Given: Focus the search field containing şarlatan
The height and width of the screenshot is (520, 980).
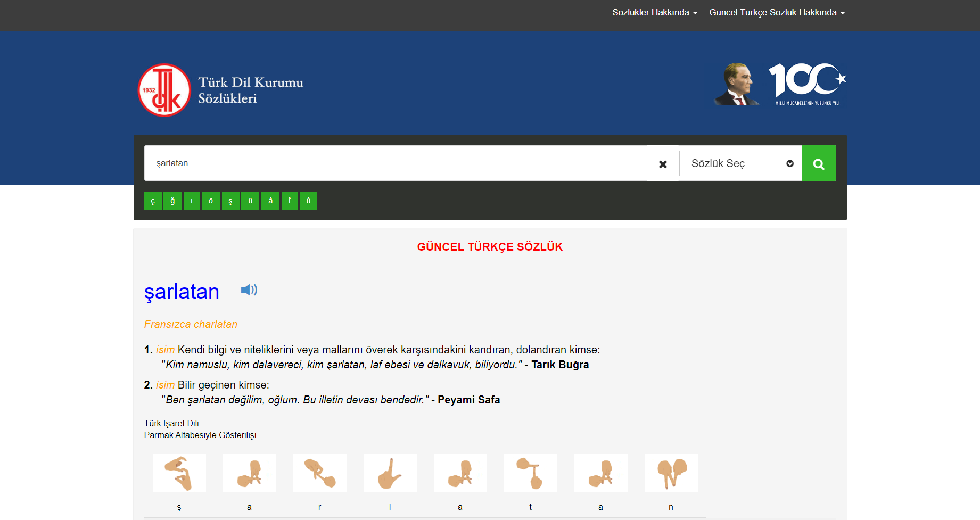Looking at the screenshot, I should tap(396, 163).
